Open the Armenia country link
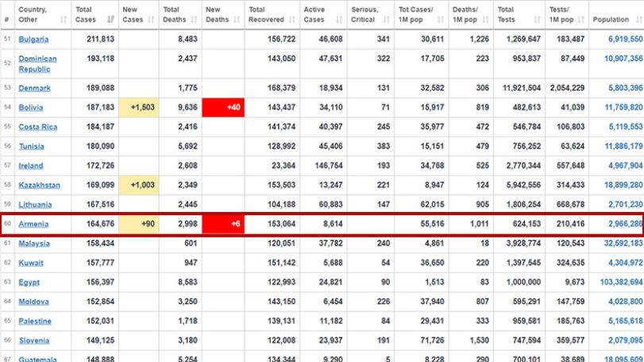 click(33, 224)
